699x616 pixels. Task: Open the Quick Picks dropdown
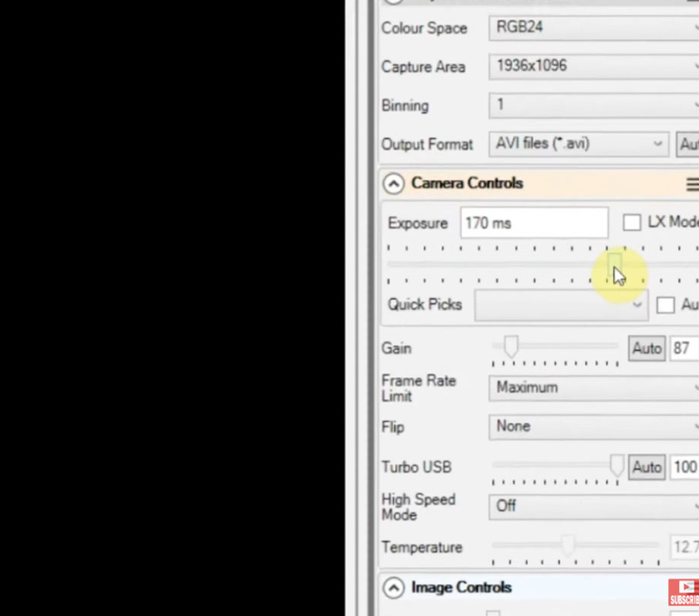point(637,304)
